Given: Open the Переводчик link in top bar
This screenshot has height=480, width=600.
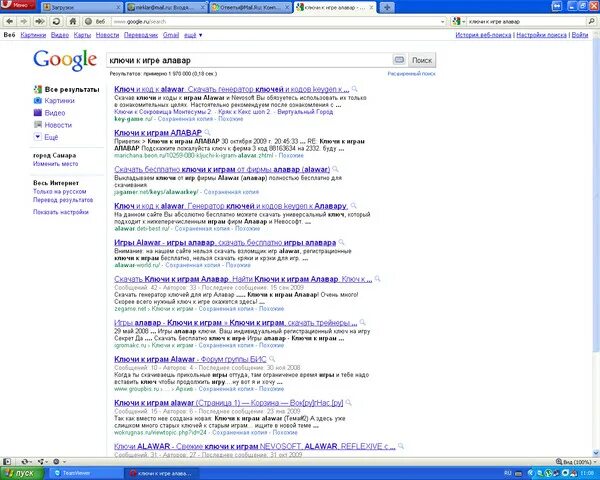Looking at the screenshot, I should [141, 35].
